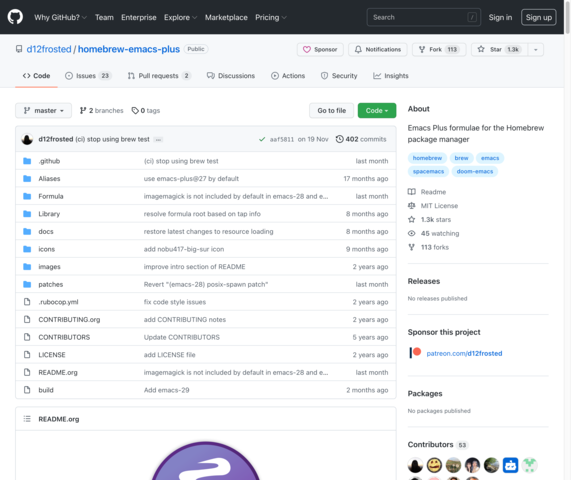Open the Marketplace link

pos(226,17)
